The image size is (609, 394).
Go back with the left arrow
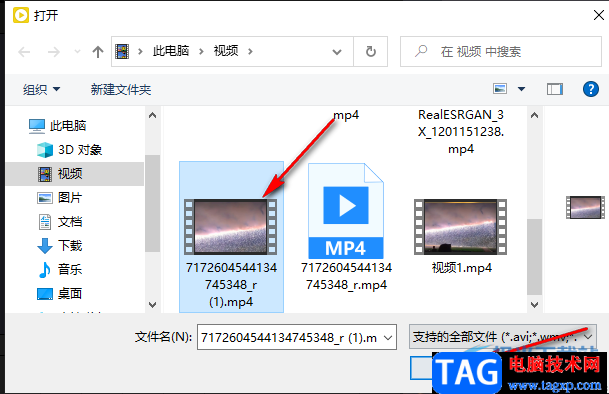point(24,52)
